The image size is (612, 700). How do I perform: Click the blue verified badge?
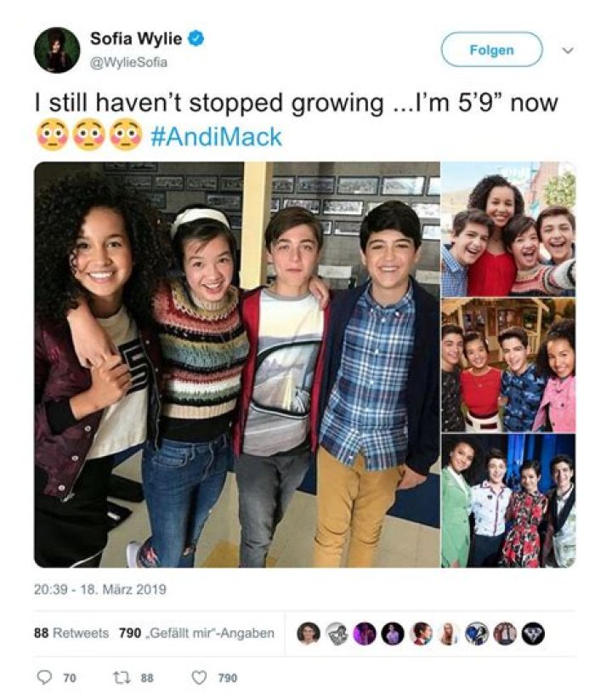pyautogui.click(x=195, y=38)
